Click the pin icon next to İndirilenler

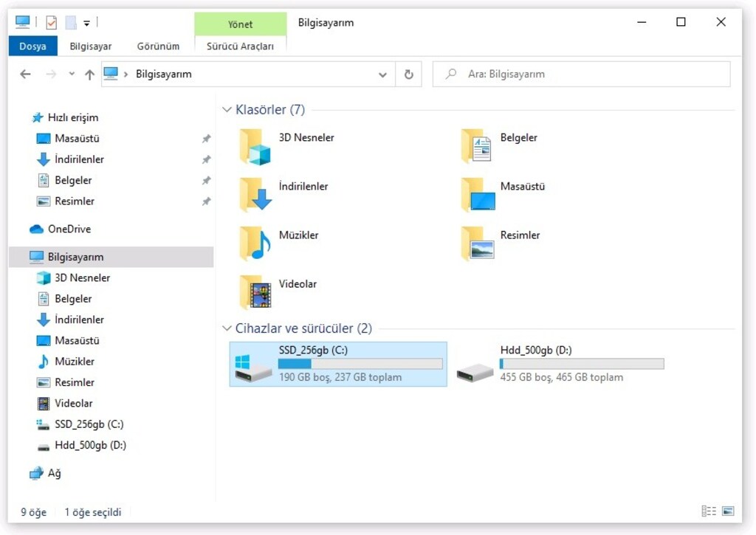(x=207, y=159)
